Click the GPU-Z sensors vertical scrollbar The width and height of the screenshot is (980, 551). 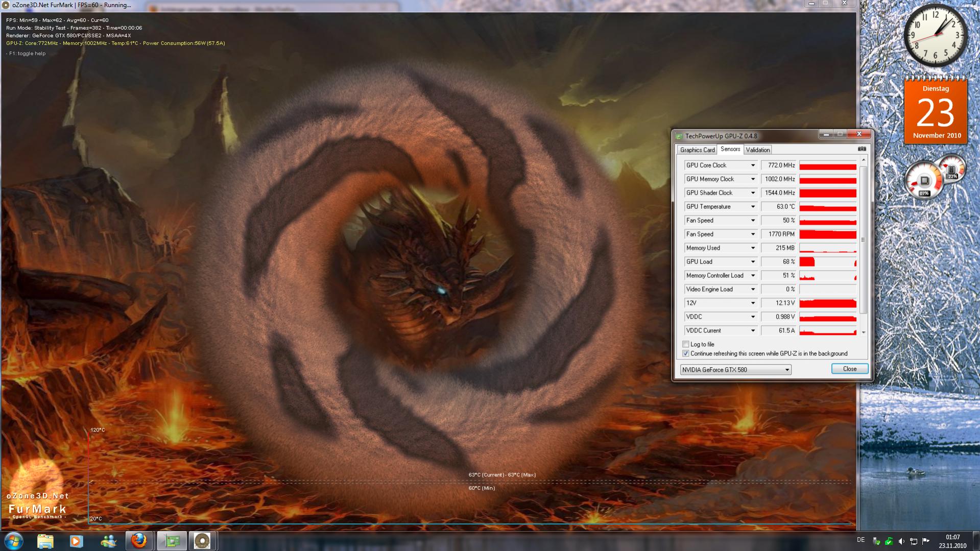(x=864, y=240)
